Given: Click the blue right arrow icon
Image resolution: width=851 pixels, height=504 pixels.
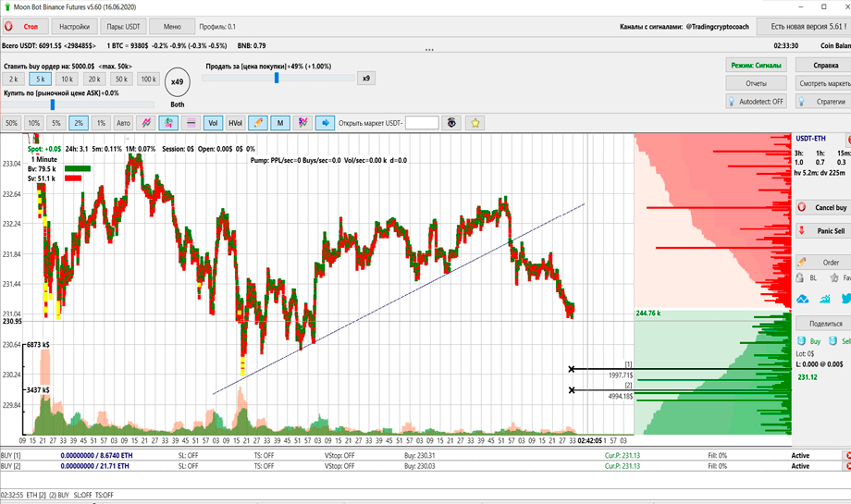Looking at the screenshot, I should [x=325, y=122].
